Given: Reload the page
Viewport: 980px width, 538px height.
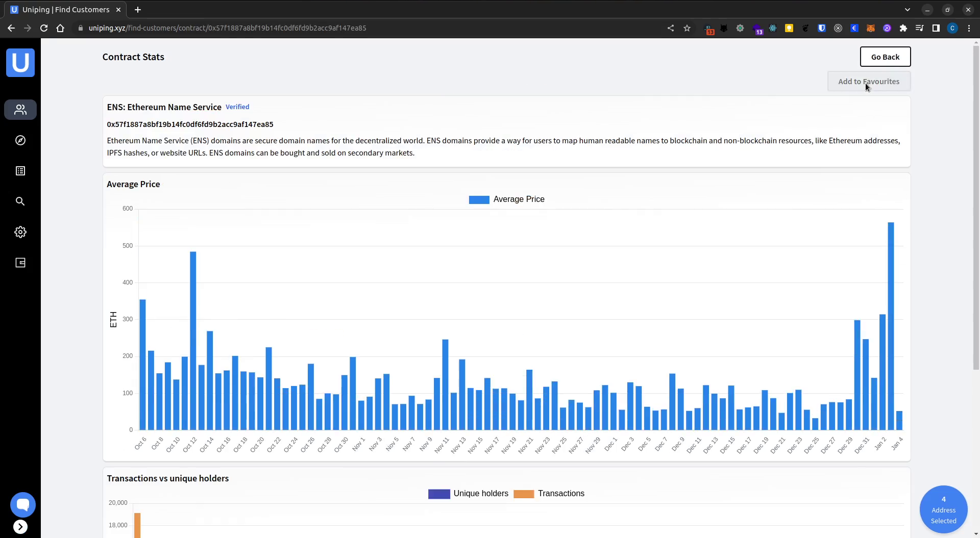Looking at the screenshot, I should [44, 28].
